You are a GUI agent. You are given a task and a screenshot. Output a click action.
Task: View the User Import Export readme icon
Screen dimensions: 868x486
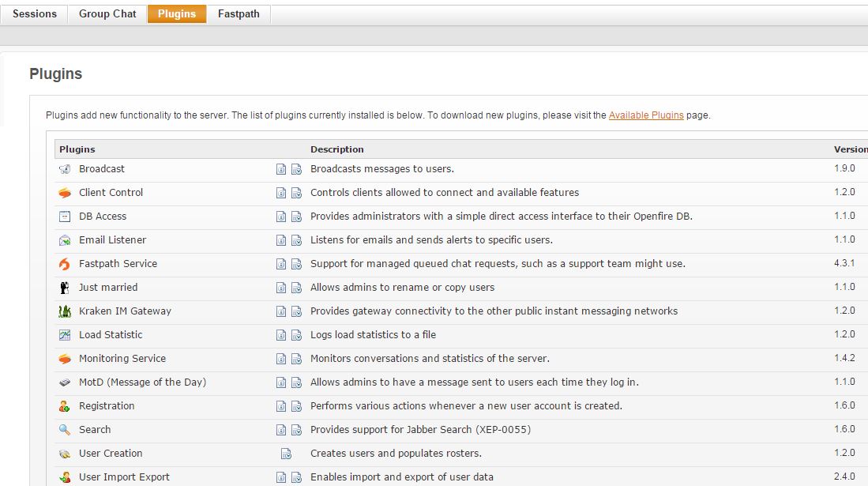281,477
